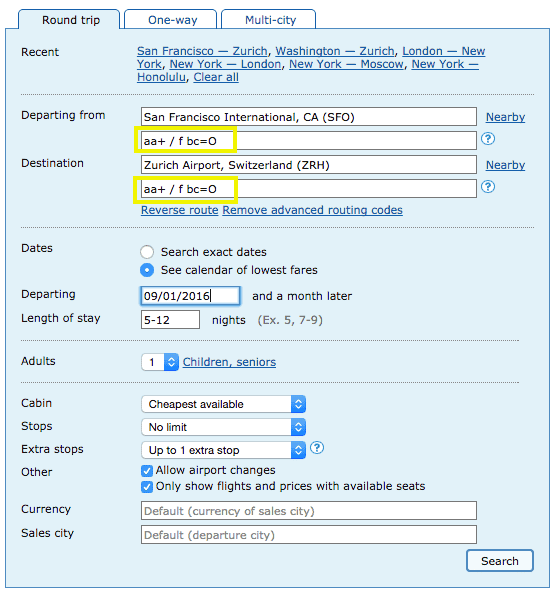Switch to the Multi-city tab
This screenshot has height=597, width=558.
click(x=268, y=19)
